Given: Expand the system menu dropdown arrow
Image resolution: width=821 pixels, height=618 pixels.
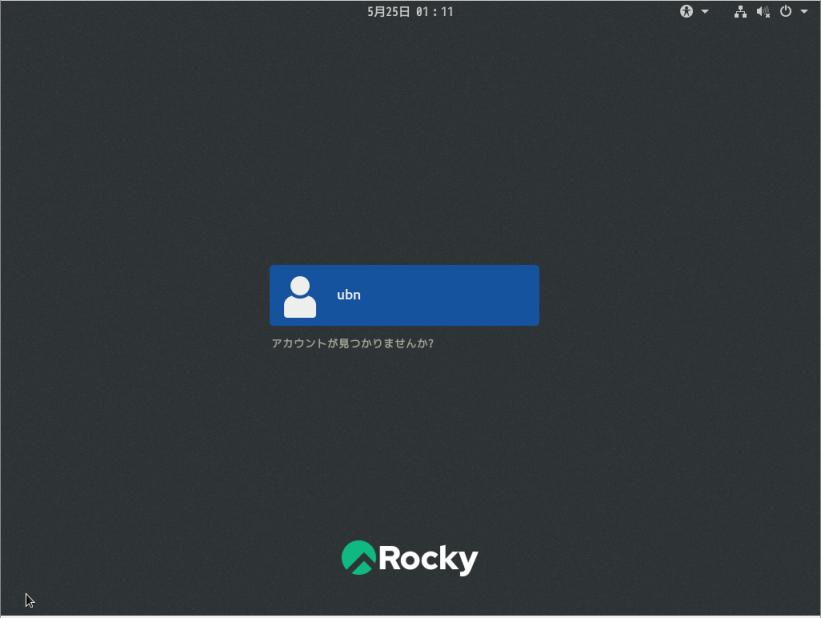Looking at the screenshot, I should (x=804, y=11).
